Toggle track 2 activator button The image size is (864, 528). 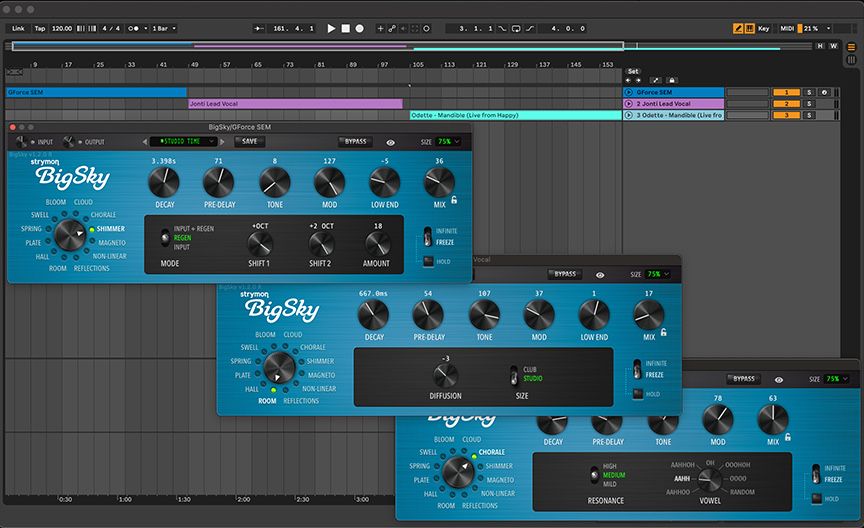click(786, 104)
